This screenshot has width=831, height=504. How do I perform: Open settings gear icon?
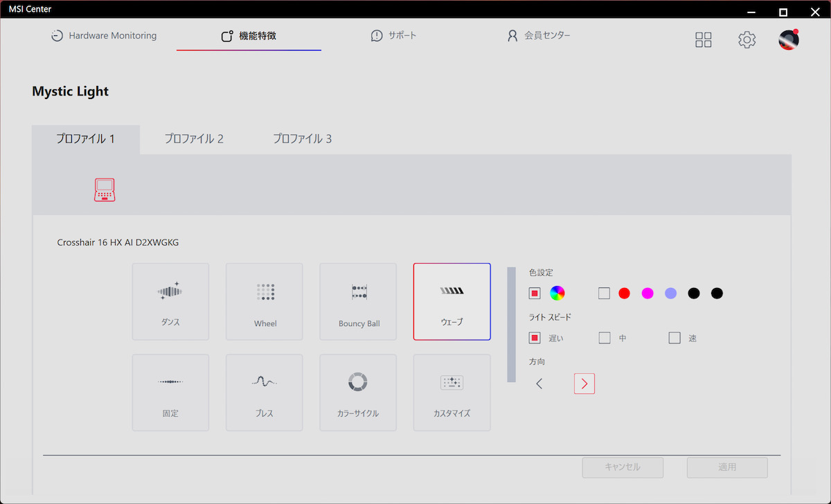click(x=747, y=39)
